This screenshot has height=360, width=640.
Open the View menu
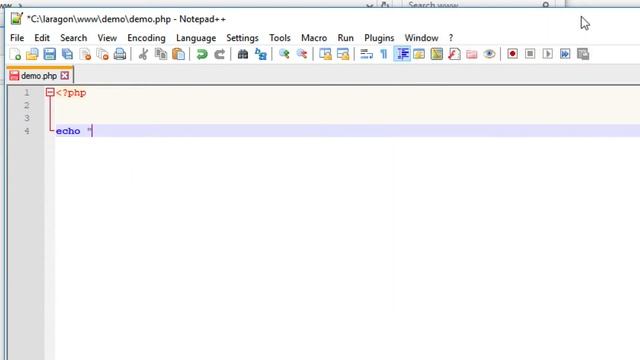(x=107, y=38)
